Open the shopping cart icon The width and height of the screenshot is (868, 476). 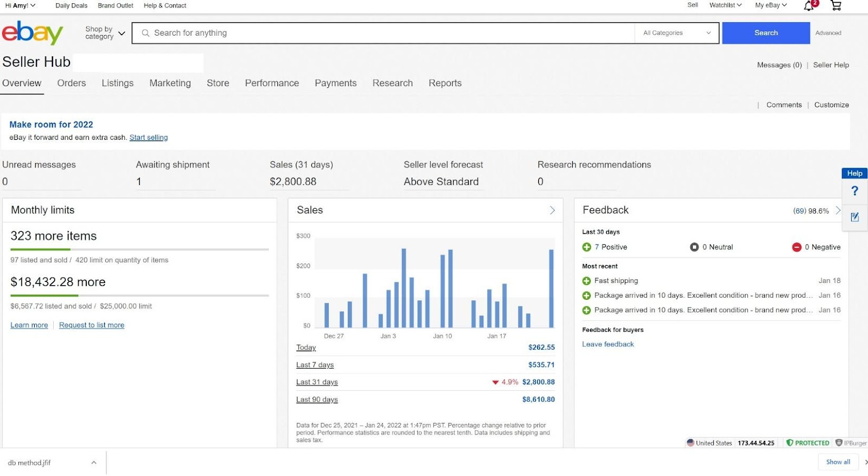[x=836, y=5]
